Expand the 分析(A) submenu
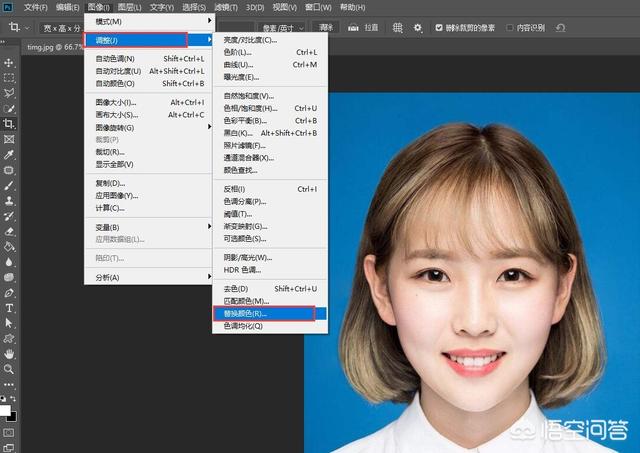640x453 pixels. click(x=148, y=278)
